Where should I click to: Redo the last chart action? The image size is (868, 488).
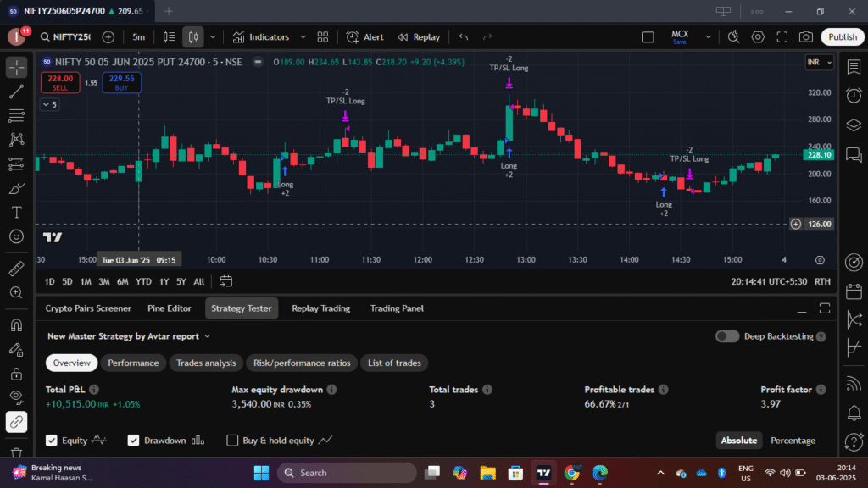487,37
